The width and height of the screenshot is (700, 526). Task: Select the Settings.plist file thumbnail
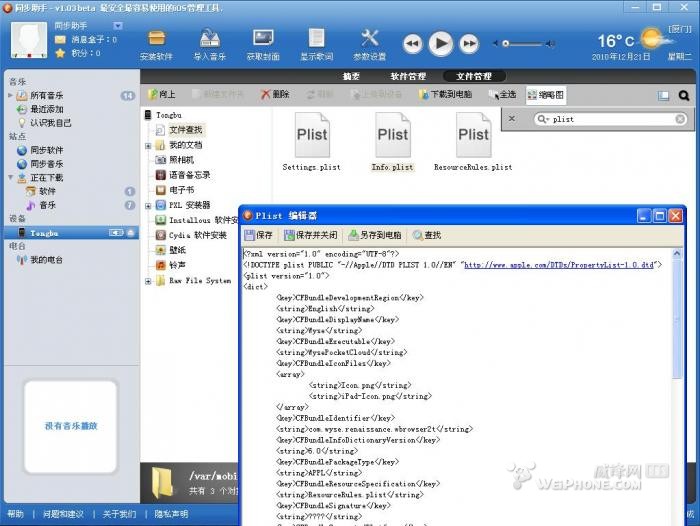click(312, 142)
